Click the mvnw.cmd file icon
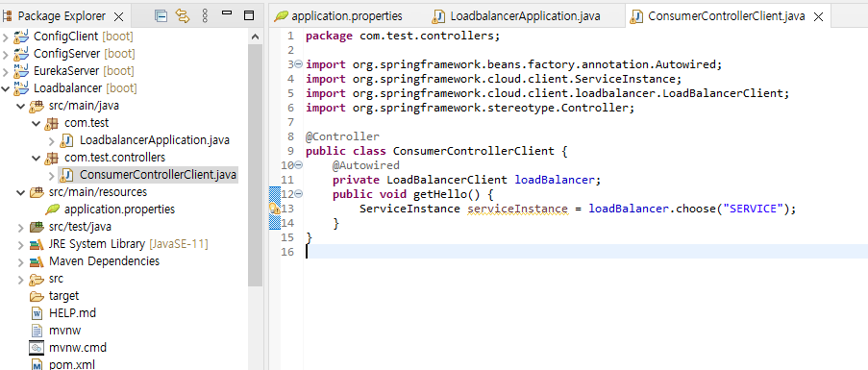 pos(37,348)
